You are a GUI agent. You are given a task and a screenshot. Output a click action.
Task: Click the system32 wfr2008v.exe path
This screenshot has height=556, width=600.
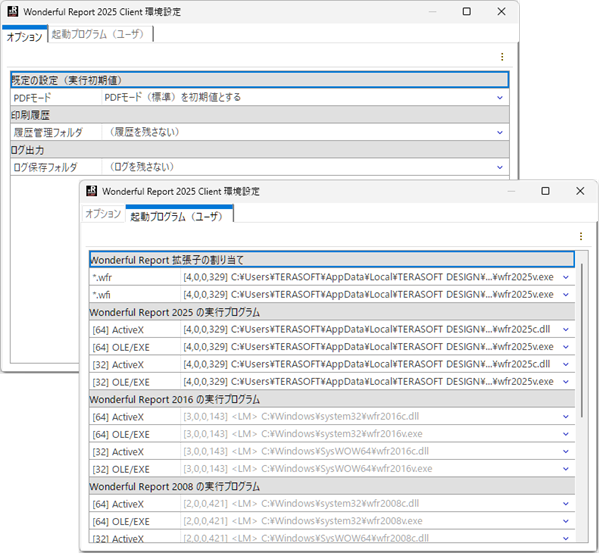click(x=303, y=521)
